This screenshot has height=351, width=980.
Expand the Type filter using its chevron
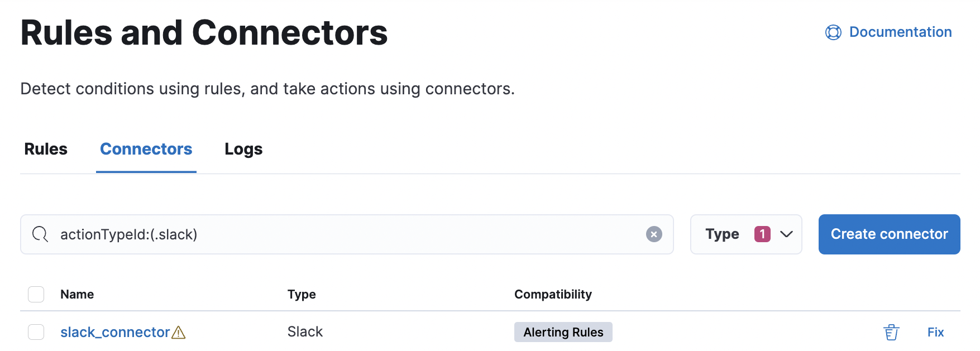tap(786, 234)
